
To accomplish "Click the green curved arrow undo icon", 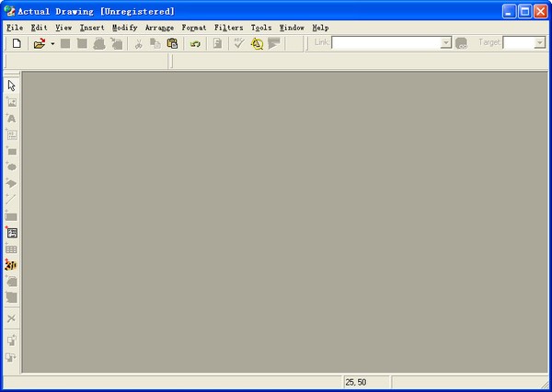I will pos(195,44).
